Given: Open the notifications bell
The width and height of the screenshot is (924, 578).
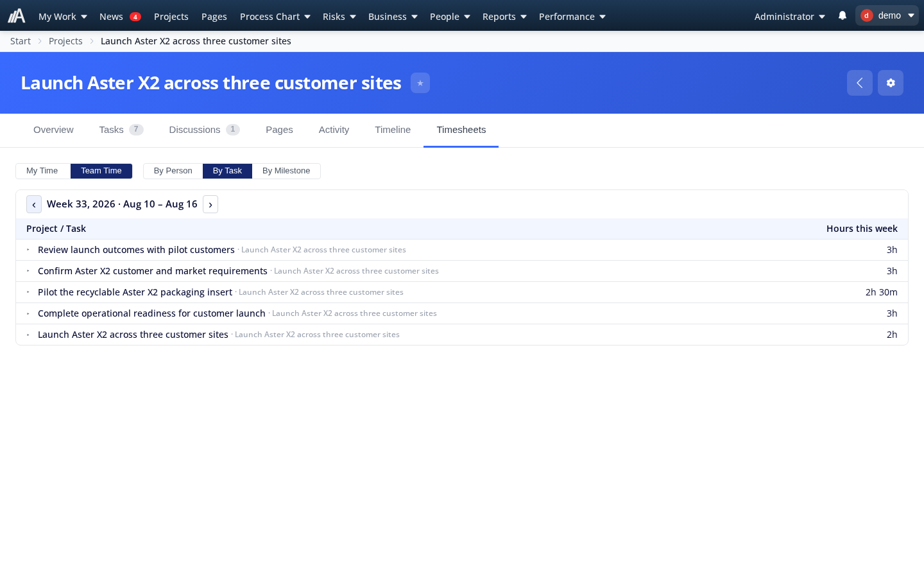Looking at the screenshot, I should coord(843,15).
